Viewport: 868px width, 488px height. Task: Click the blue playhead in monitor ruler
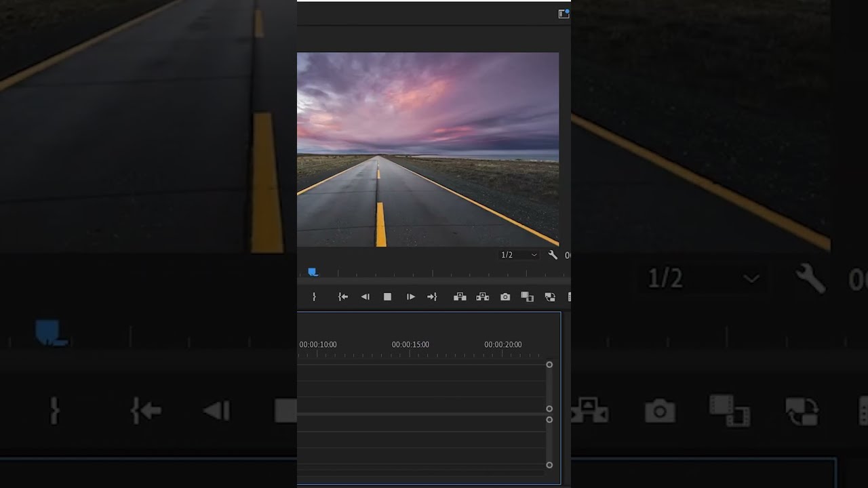pos(313,272)
